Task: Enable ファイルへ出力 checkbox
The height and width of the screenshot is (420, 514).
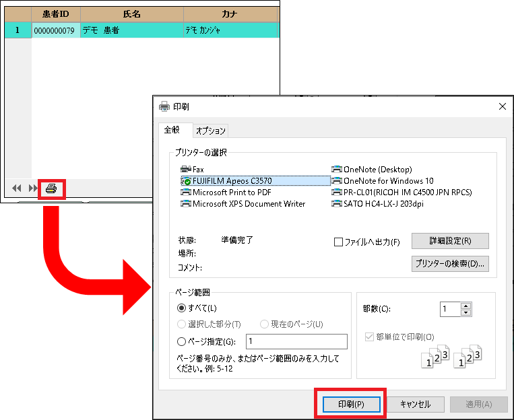Action: pyautogui.click(x=338, y=242)
